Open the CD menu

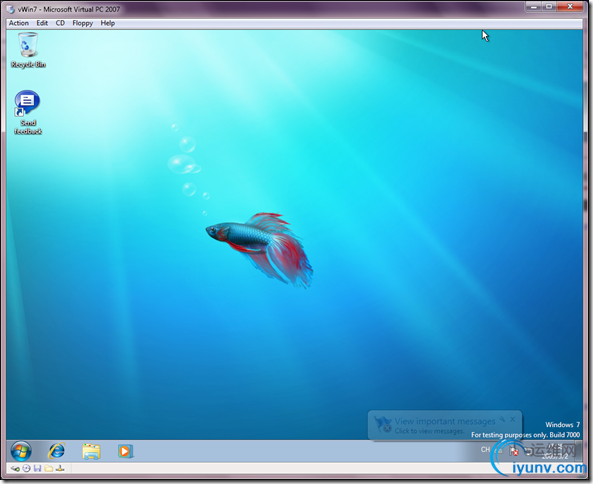point(60,23)
